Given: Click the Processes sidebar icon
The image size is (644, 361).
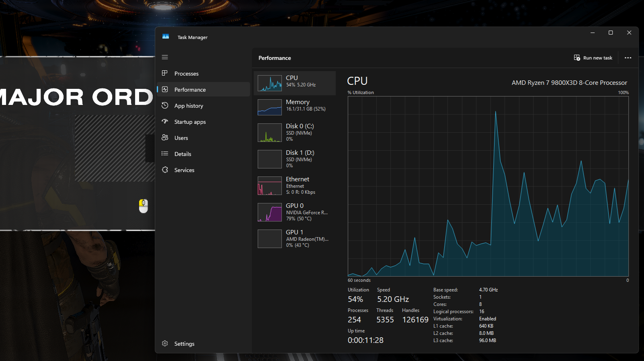Looking at the screenshot, I should coord(165,73).
